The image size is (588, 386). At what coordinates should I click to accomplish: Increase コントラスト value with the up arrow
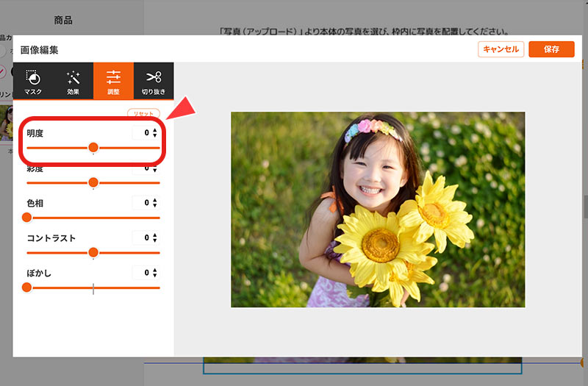click(x=155, y=235)
